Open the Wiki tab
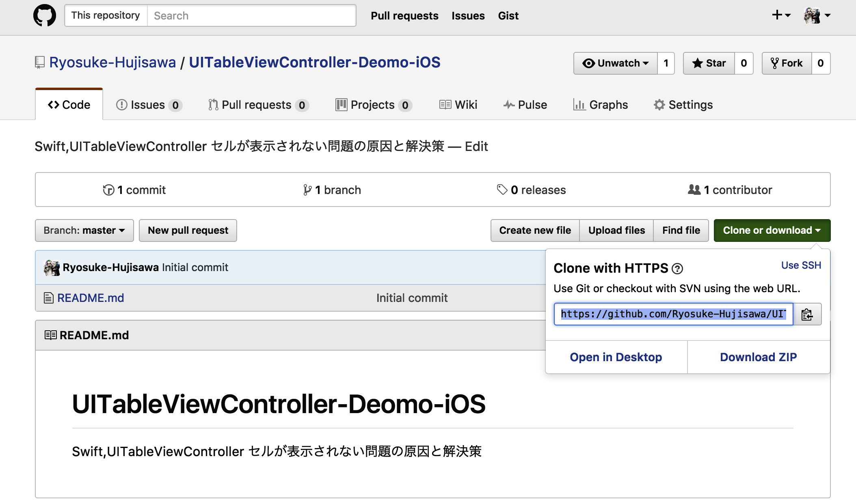Viewport: 856px width, 504px height. click(458, 105)
